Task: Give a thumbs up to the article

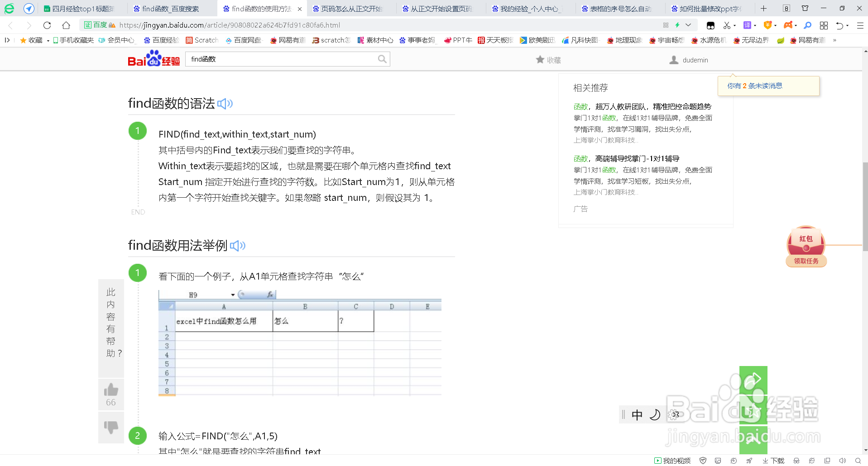Action: click(111, 390)
